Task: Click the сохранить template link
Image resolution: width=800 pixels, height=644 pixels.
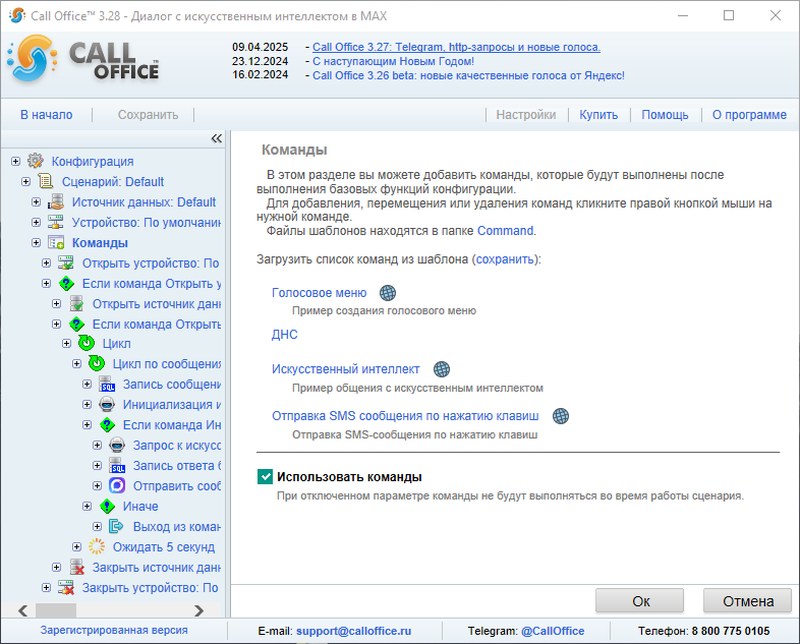Action: 505,259
